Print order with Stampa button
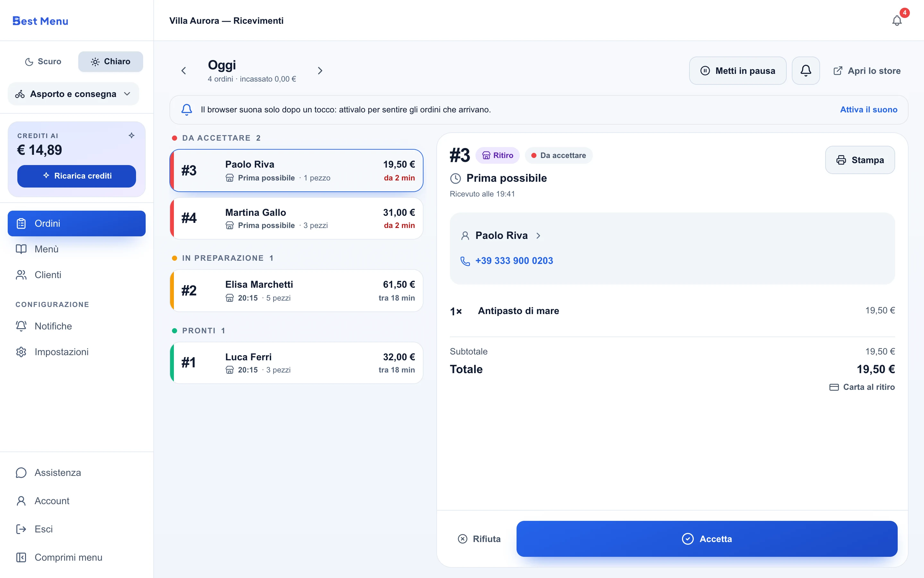The width and height of the screenshot is (924, 578). tap(860, 160)
